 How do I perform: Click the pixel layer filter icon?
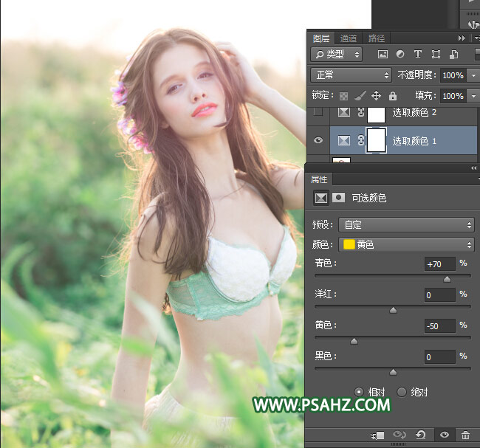(383, 55)
